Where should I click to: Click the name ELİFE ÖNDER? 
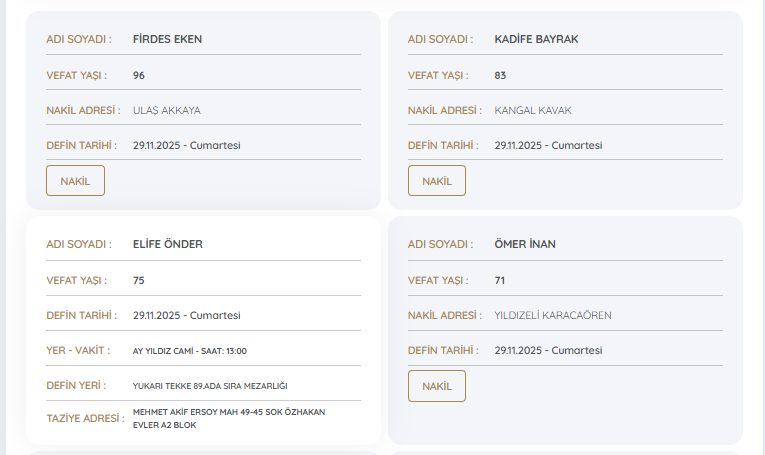167,244
